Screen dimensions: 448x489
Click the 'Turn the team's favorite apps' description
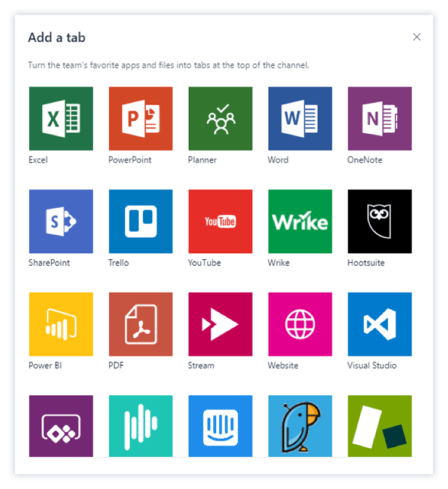(x=168, y=65)
